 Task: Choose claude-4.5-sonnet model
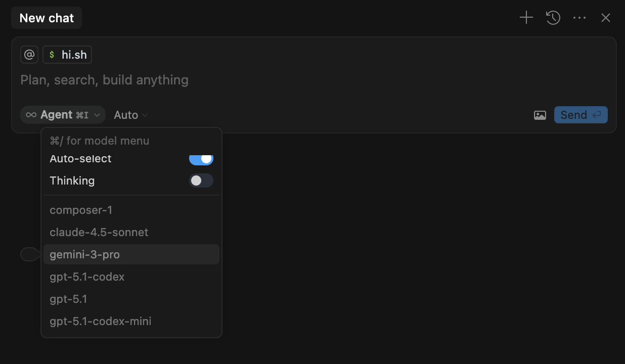[99, 232]
